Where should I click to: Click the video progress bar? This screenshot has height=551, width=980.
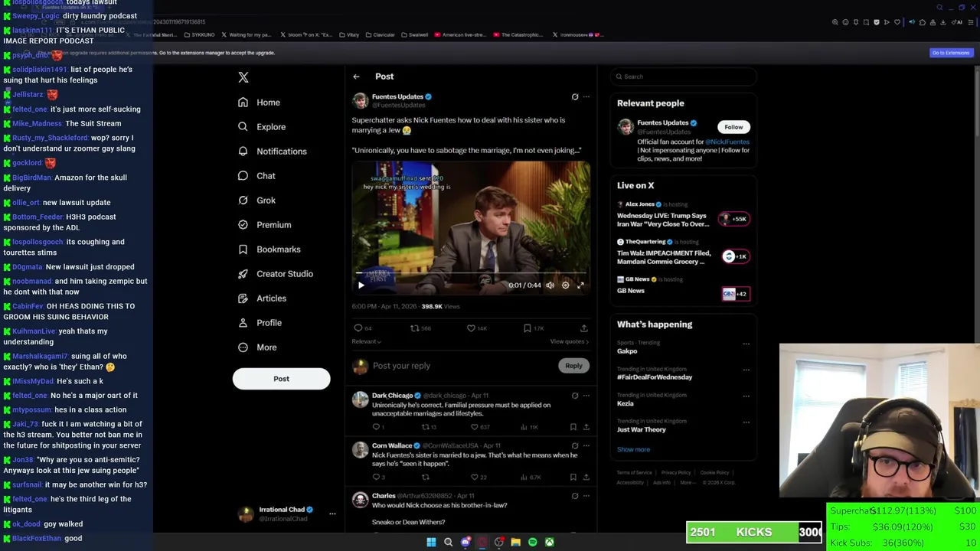pyautogui.click(x=471, y=272)
